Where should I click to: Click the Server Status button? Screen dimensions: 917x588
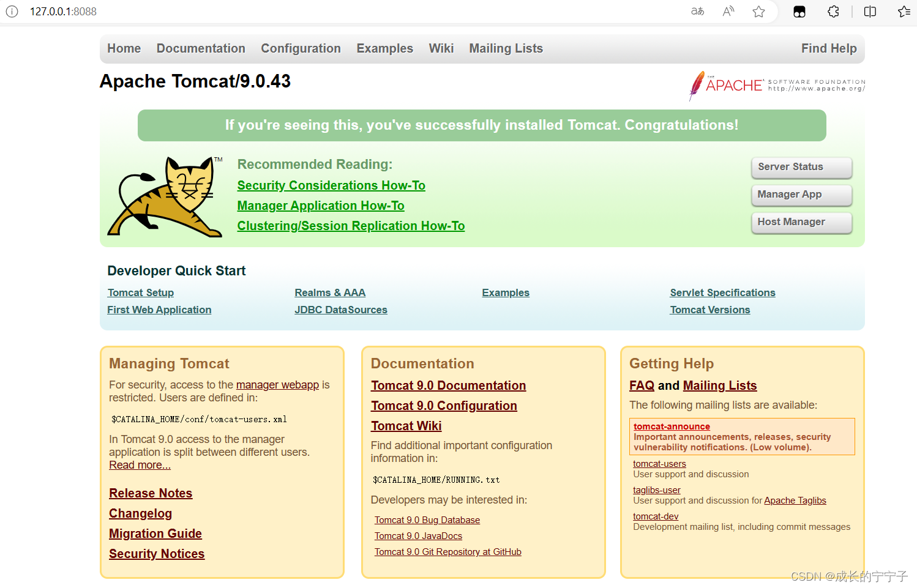pos(802,167)
